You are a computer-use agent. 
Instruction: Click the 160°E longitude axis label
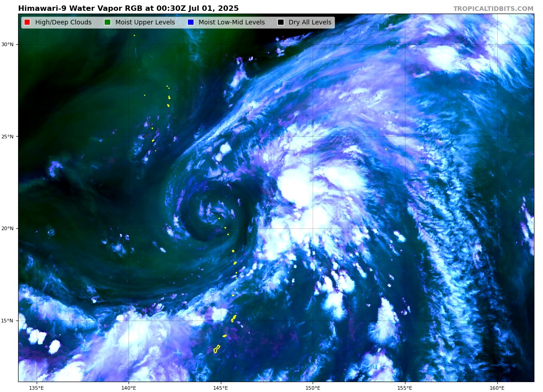497,387
